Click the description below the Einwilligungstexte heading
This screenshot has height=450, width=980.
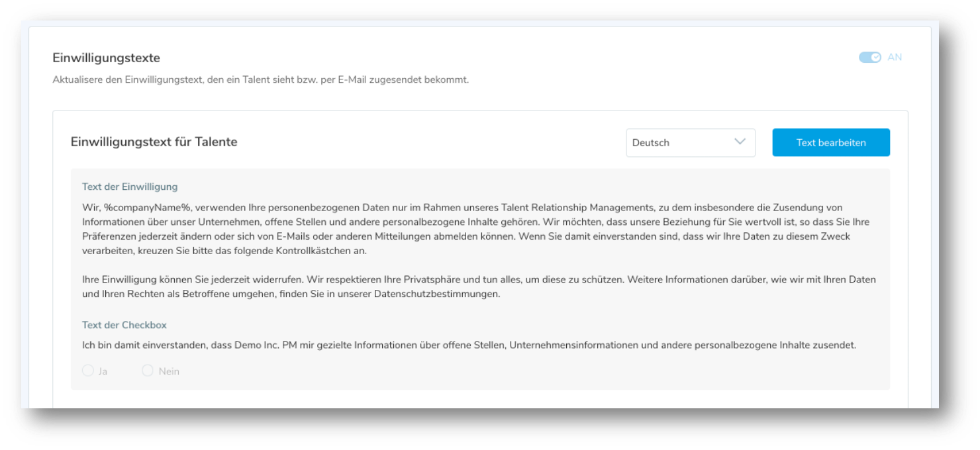[x=260, y=80]
